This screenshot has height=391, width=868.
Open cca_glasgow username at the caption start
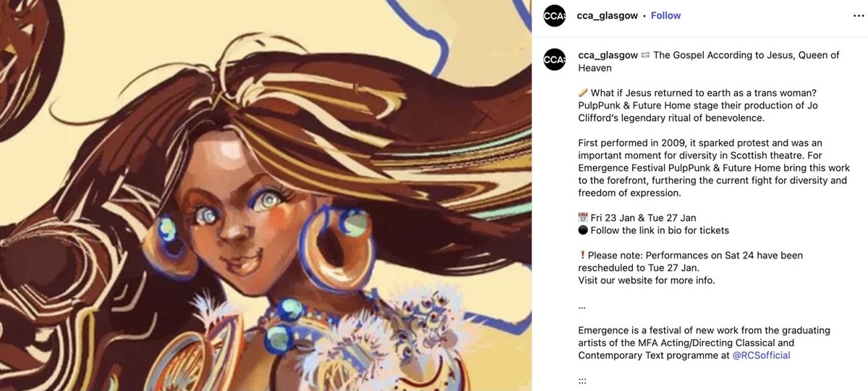pos(608,56)
